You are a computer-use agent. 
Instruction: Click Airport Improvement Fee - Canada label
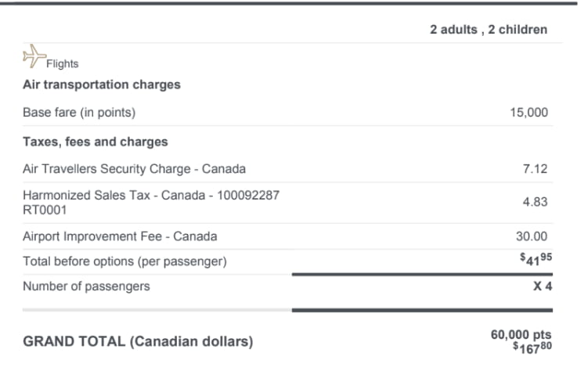pos(120,236)
